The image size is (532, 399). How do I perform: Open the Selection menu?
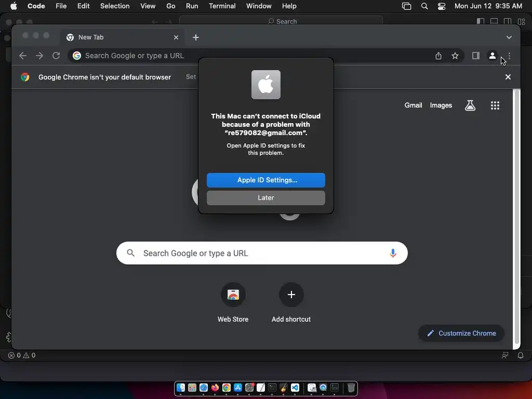click(x=115, y=6)
